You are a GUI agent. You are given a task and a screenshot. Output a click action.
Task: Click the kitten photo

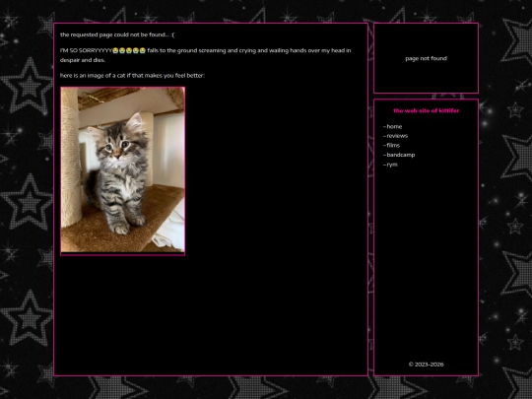(x=123, y=170)
